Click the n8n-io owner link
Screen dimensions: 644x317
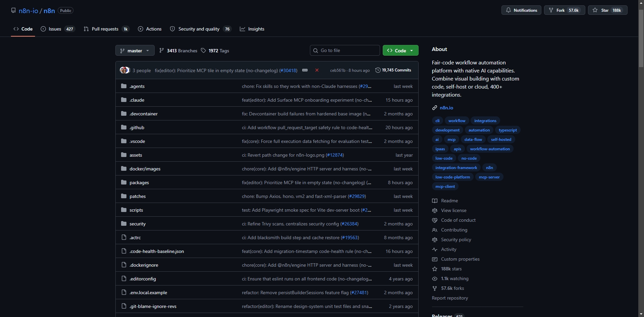click(x=29, y=10)
